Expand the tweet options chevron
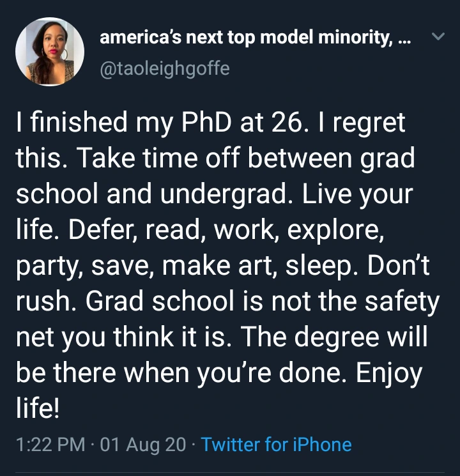Viewport: 460px width, 476px height. [x=438, y=36]
